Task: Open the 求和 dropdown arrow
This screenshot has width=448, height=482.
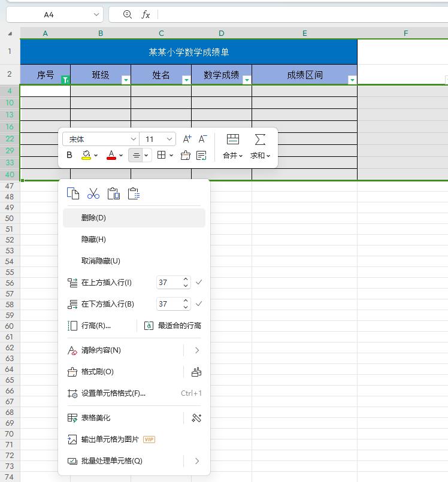Action: coord(268,156)
